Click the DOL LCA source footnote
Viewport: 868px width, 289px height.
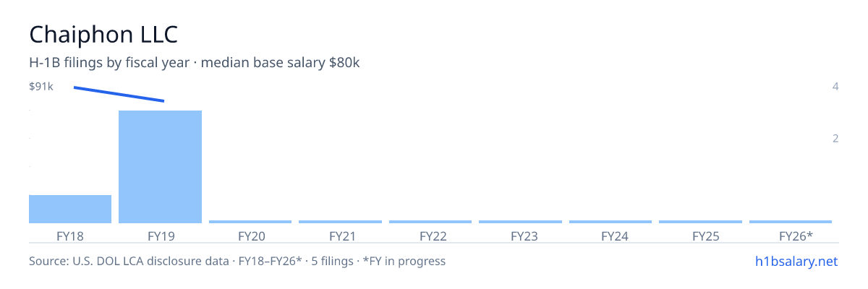coord(237,261)
